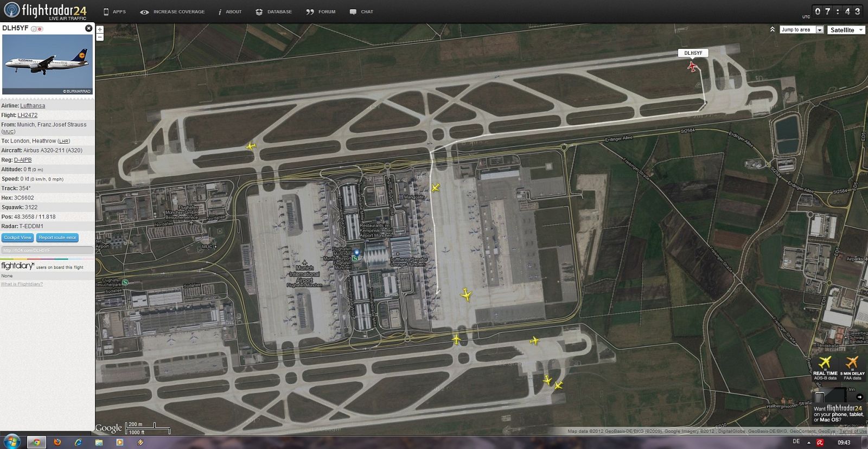Click the Lufthansa aircraft photo thumbnail
This screenshot has width=868, height=449.
[47, 64]
